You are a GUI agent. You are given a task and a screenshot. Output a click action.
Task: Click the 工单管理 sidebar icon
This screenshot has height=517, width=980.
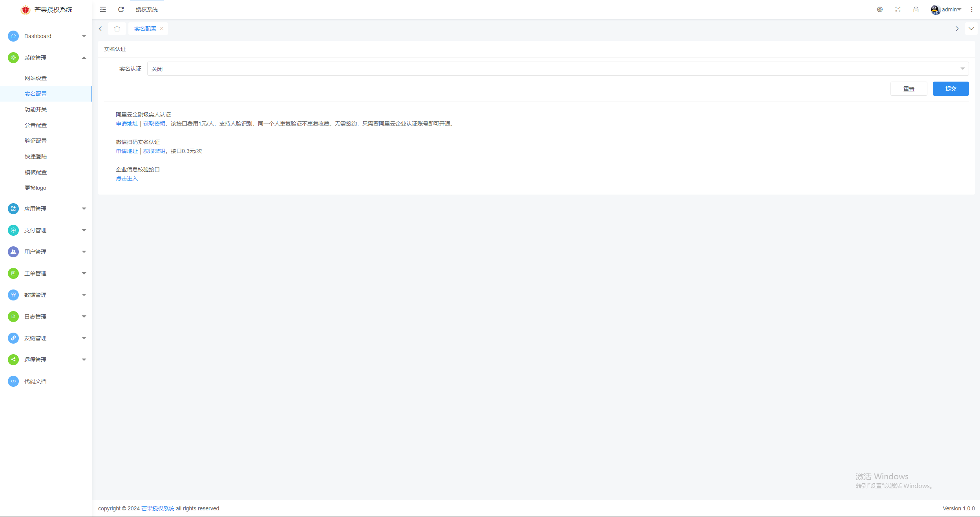(13, 273)
